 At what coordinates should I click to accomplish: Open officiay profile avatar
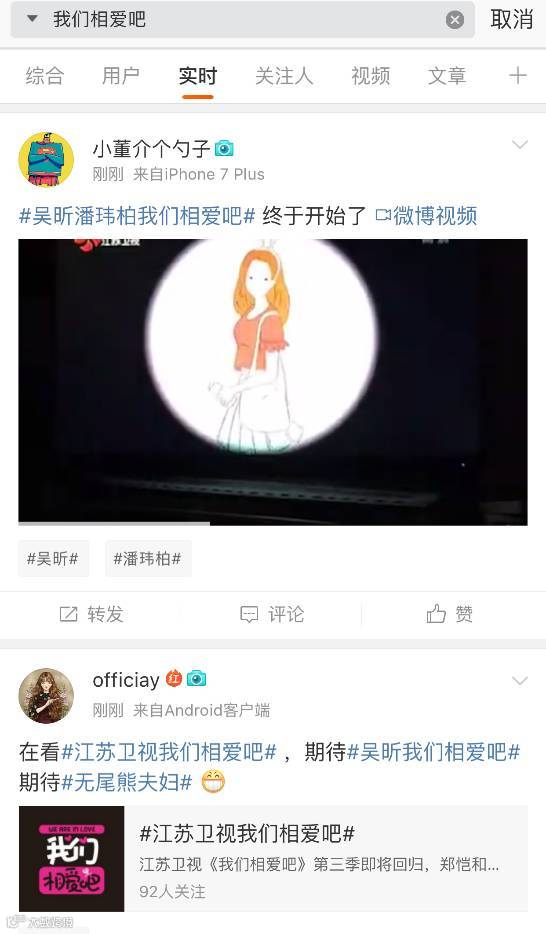pos(46,695)
